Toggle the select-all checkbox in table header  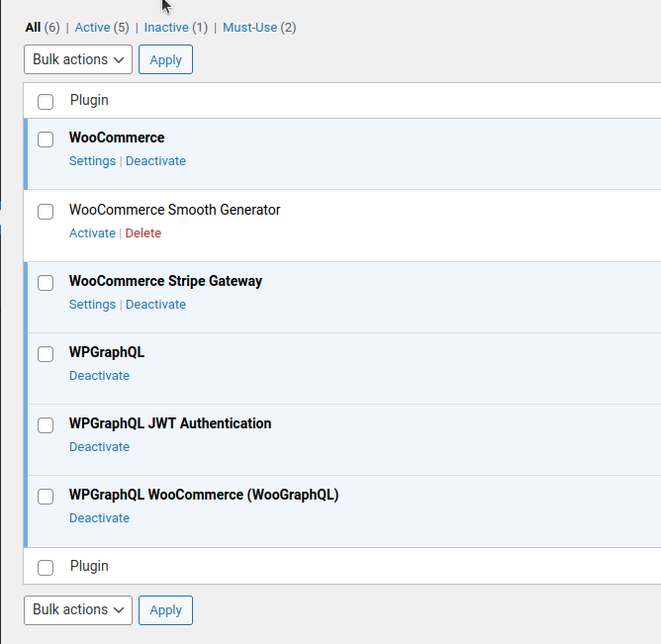pos(46,101)
